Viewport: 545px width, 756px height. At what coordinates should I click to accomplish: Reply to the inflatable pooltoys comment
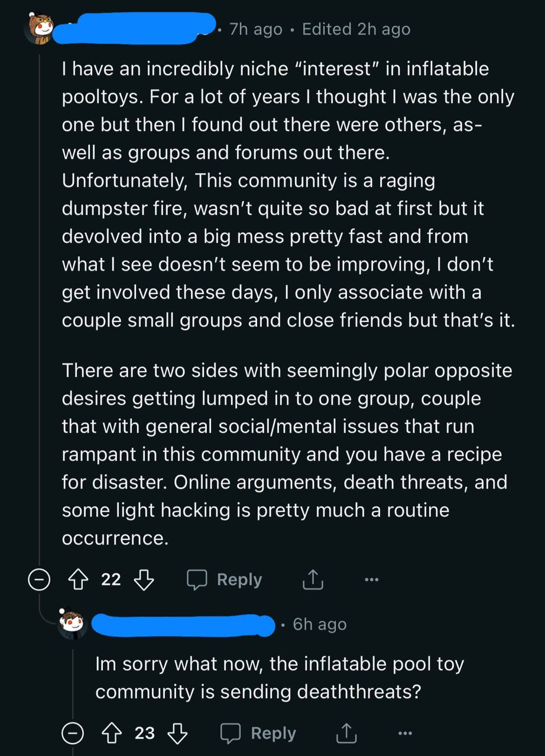point(225,580)
